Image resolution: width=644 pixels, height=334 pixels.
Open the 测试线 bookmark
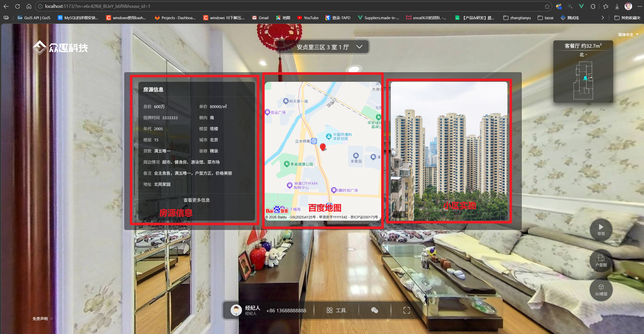(x=570, y=18)
